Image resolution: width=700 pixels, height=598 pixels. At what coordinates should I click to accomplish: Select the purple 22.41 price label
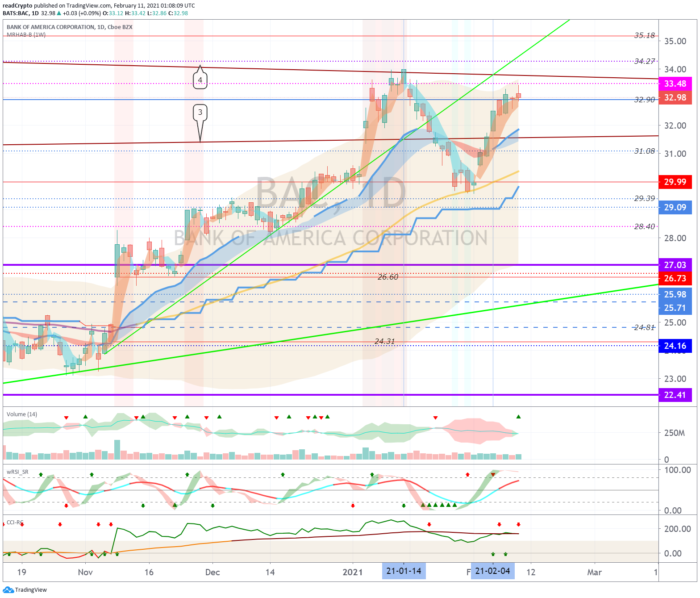click(x=675, y=395)
